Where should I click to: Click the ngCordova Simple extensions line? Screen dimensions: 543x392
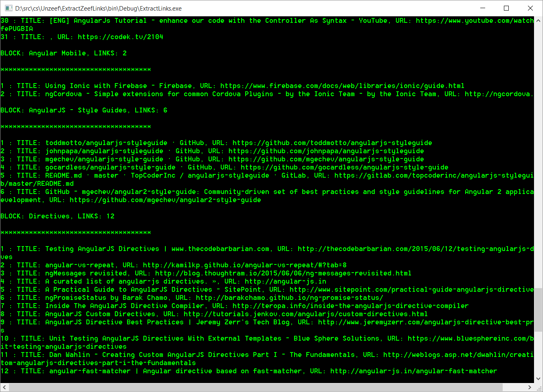(x=267, y=94)
